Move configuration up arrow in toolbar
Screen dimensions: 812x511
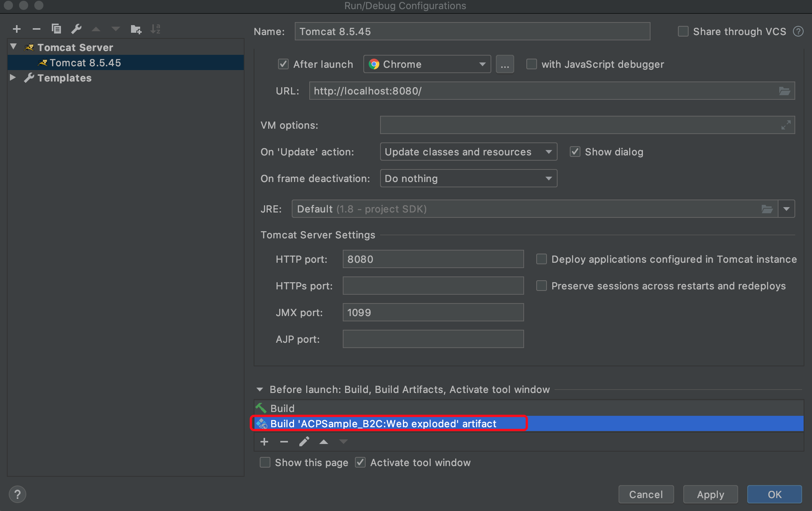point(96,29)
